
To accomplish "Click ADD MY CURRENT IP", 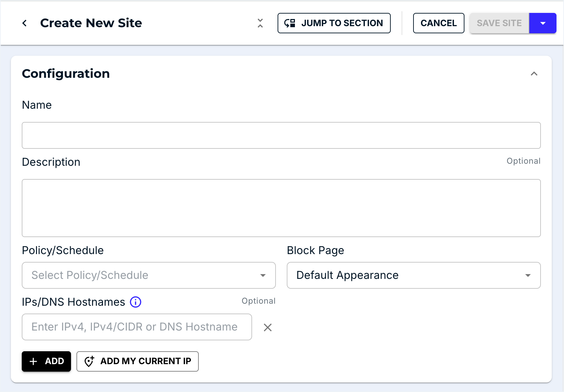I will 137,361.
